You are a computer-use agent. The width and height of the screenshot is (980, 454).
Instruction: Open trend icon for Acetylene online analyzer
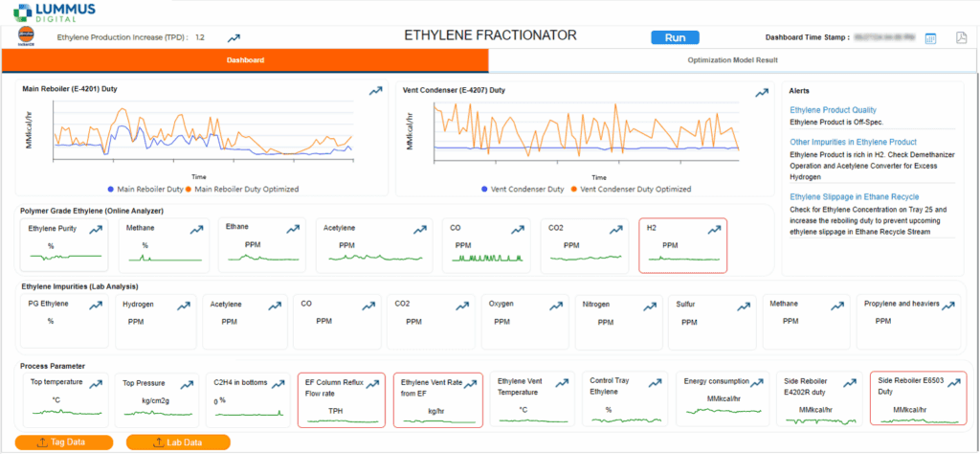click(419, 230)
